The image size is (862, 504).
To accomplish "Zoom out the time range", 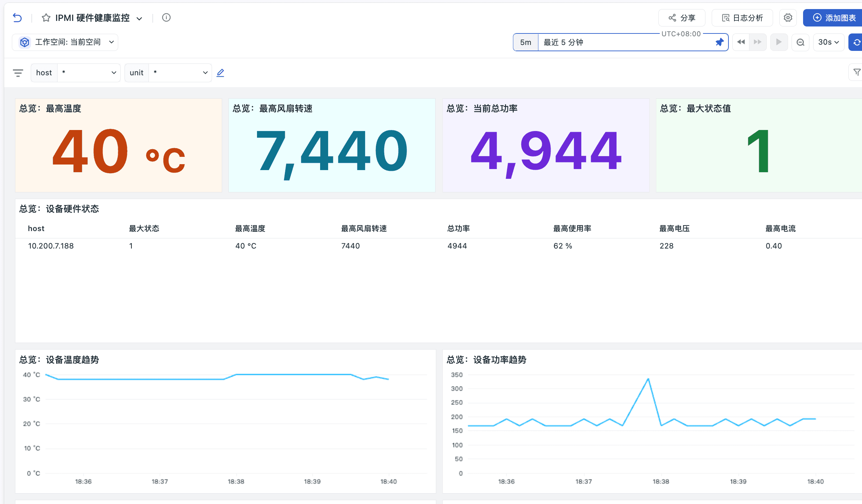I will [800, 42].
